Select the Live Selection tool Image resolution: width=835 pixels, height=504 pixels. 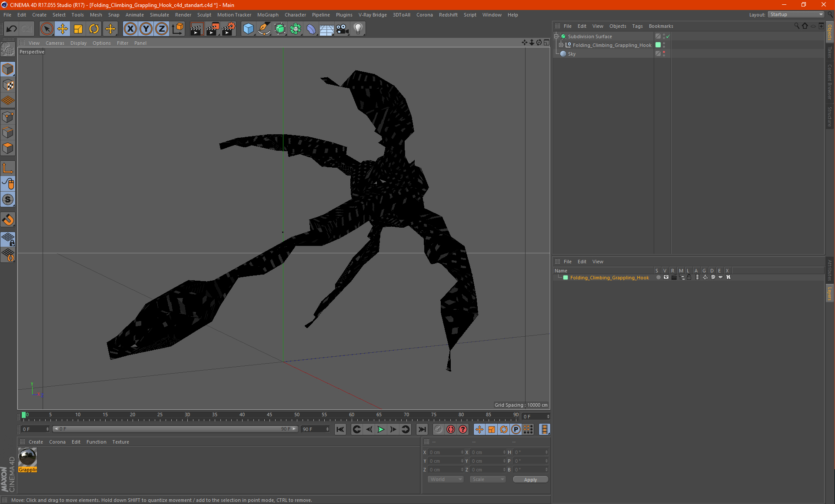47,29
